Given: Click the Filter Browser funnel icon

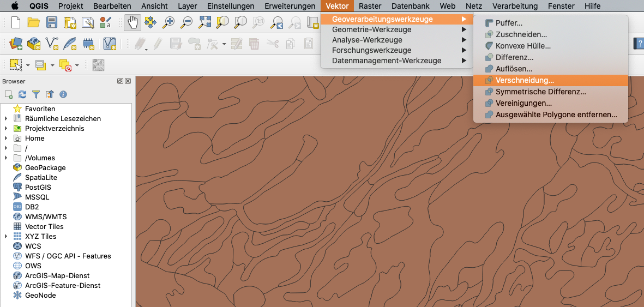Looking at the screenshot, I should (36, 94).
